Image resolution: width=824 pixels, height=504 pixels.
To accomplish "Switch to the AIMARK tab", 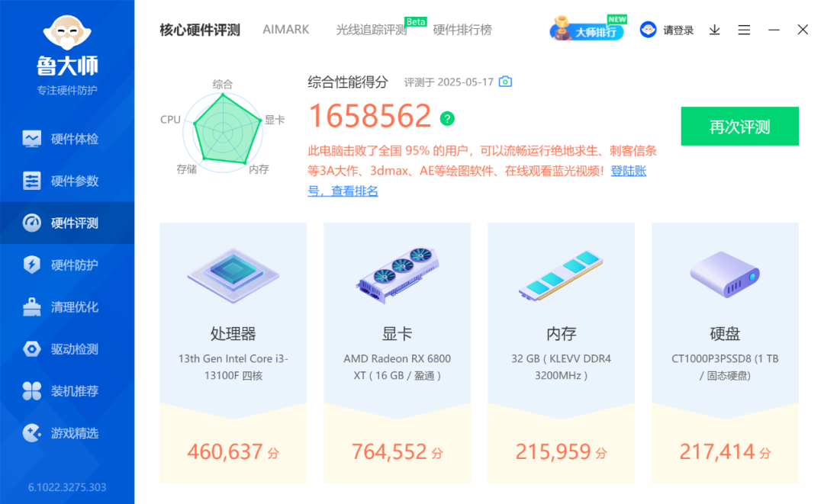I will click(x=286, y=30).
